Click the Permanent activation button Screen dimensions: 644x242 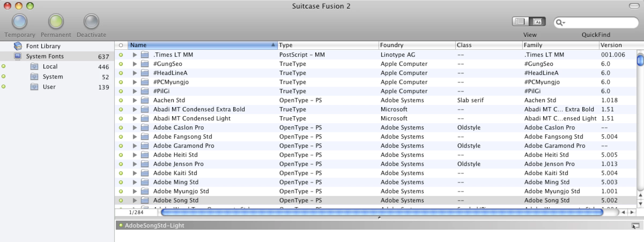click(56, 21)
